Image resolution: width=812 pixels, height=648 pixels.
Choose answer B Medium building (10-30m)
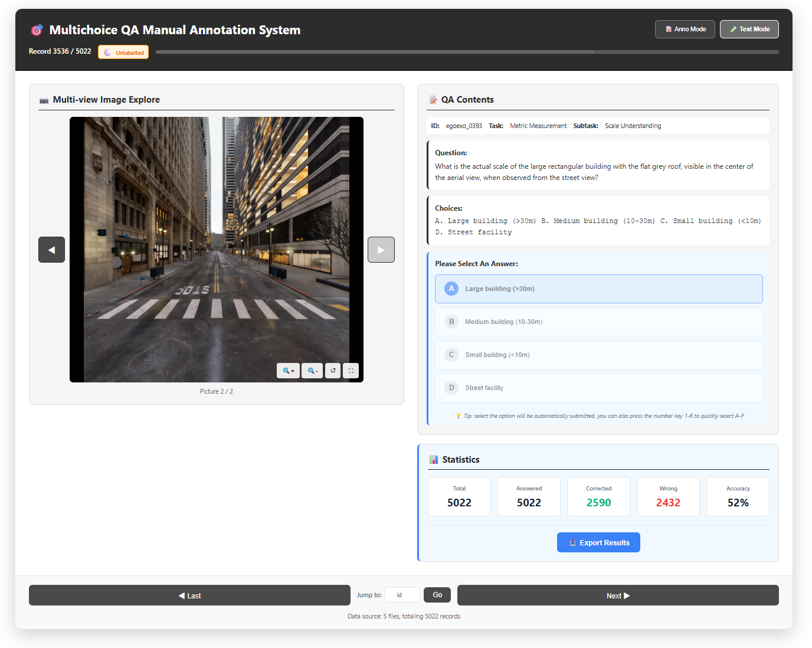[x=598, y=322]
